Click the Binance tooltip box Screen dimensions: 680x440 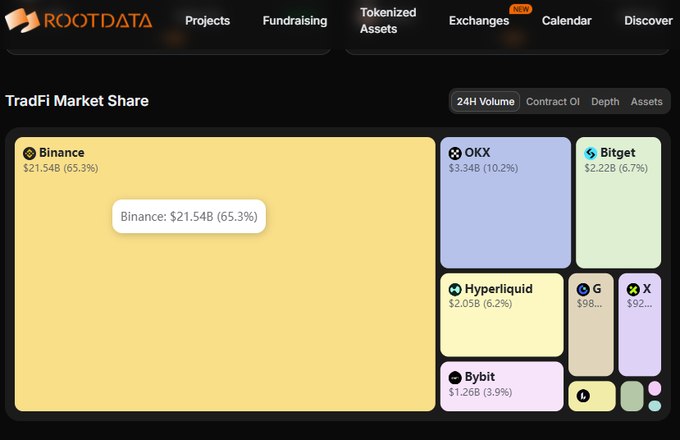pyautogui.click(x=189, y=216)
